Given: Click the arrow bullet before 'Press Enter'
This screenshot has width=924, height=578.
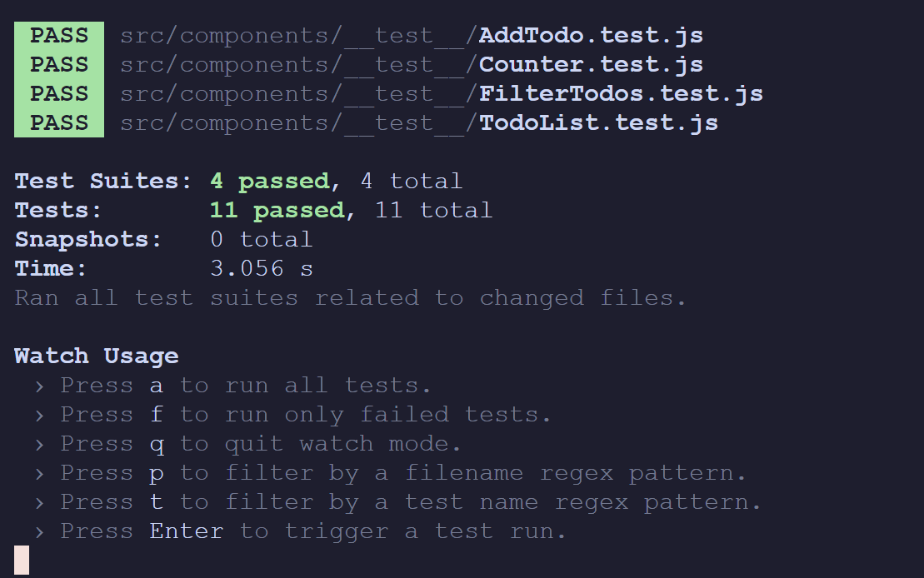Looking at the screenshot, I should point(39,533).
